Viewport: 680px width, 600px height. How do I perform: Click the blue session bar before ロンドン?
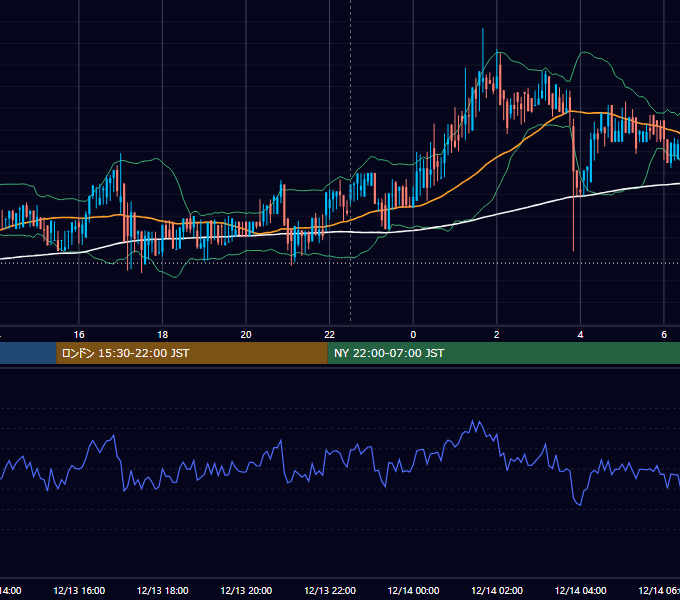(x=28, y=353)
